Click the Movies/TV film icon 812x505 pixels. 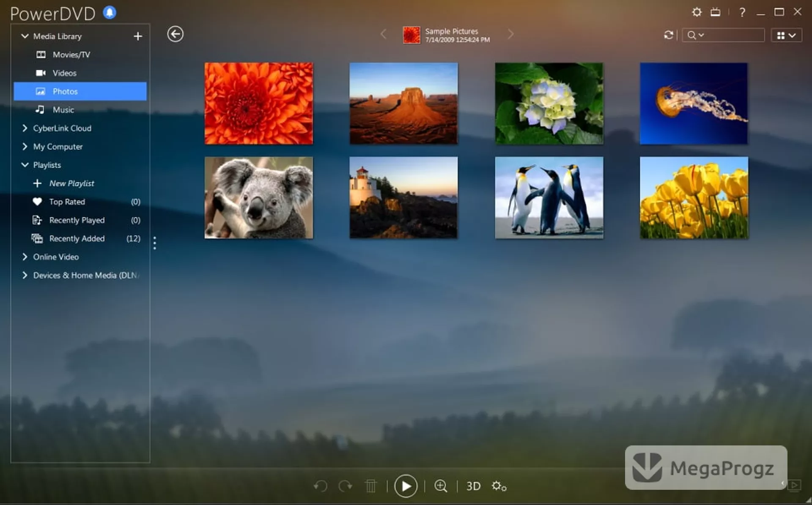[41, 55]
